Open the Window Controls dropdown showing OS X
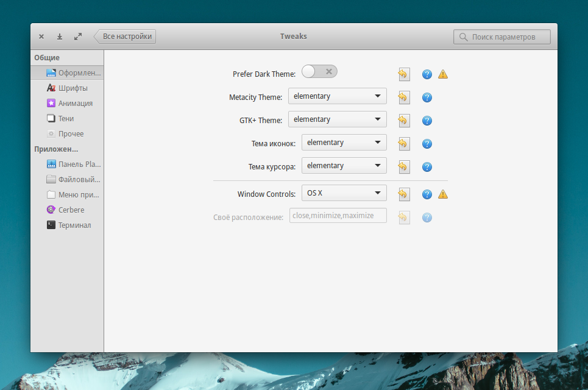 (344, 193)
